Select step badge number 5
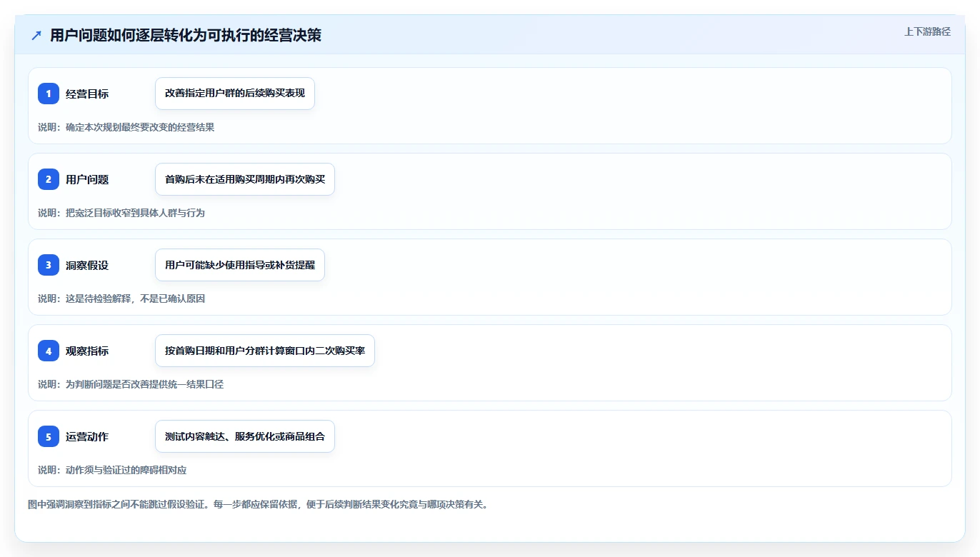This screenshot has height=557, width=980. [49, 436]
